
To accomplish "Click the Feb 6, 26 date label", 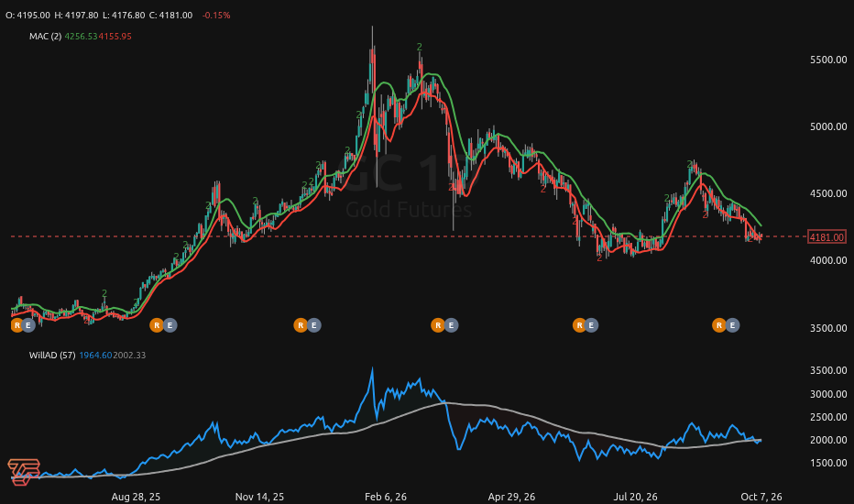I will 386,497.
